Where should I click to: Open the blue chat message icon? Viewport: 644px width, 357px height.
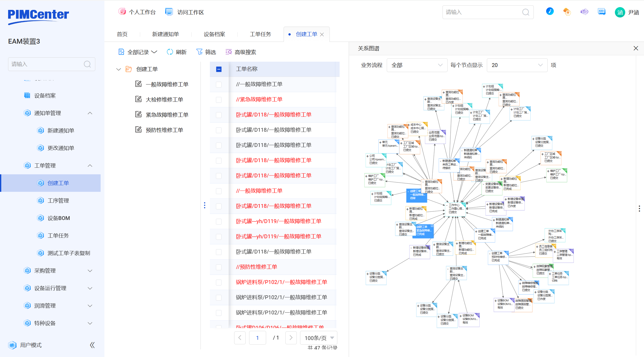click(601, 12)
